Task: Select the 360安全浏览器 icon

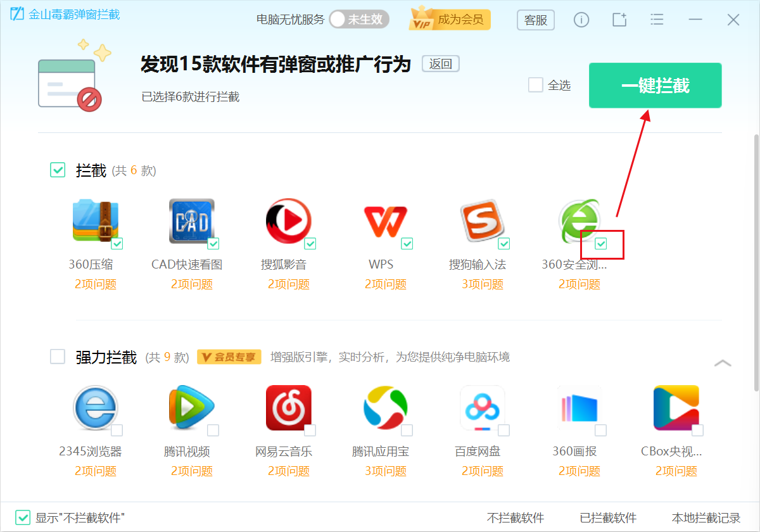Action: click(579, 220)
